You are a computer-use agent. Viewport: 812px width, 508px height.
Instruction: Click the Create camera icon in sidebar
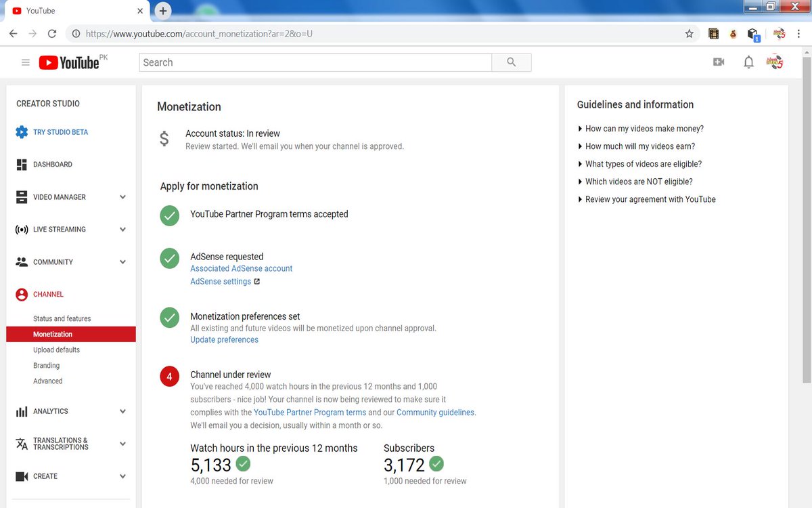(x=22, y=476)
